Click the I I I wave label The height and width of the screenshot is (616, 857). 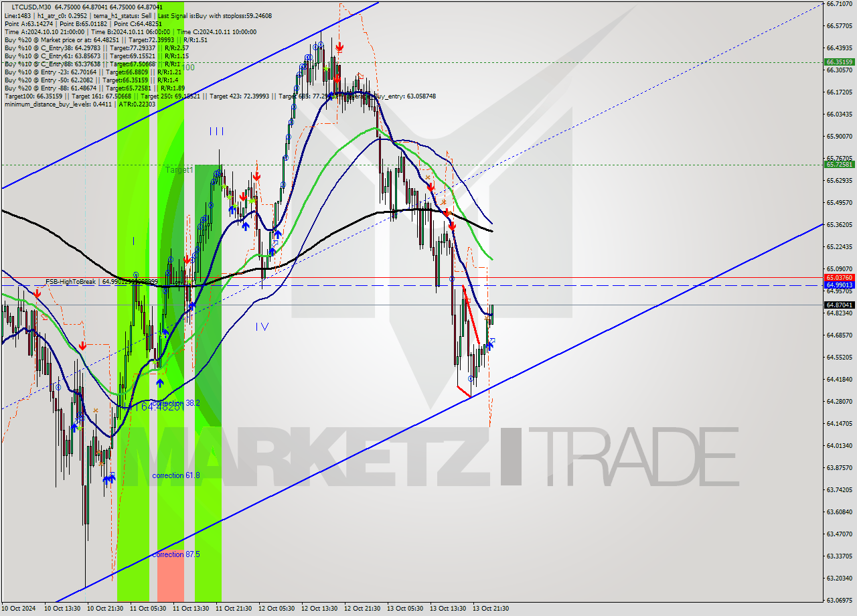(216, 131)
